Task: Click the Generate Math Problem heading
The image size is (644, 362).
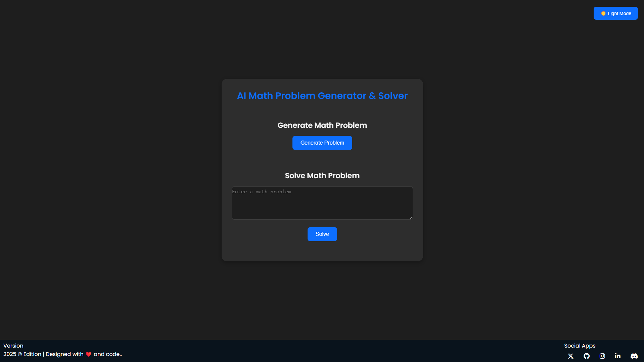Action: pyautogui.click(x=322, y=125)
